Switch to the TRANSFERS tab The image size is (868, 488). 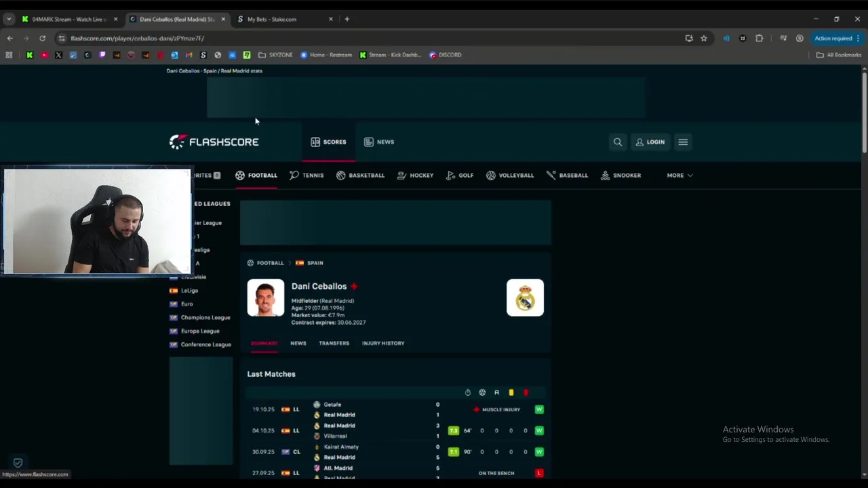click(334, 343)
